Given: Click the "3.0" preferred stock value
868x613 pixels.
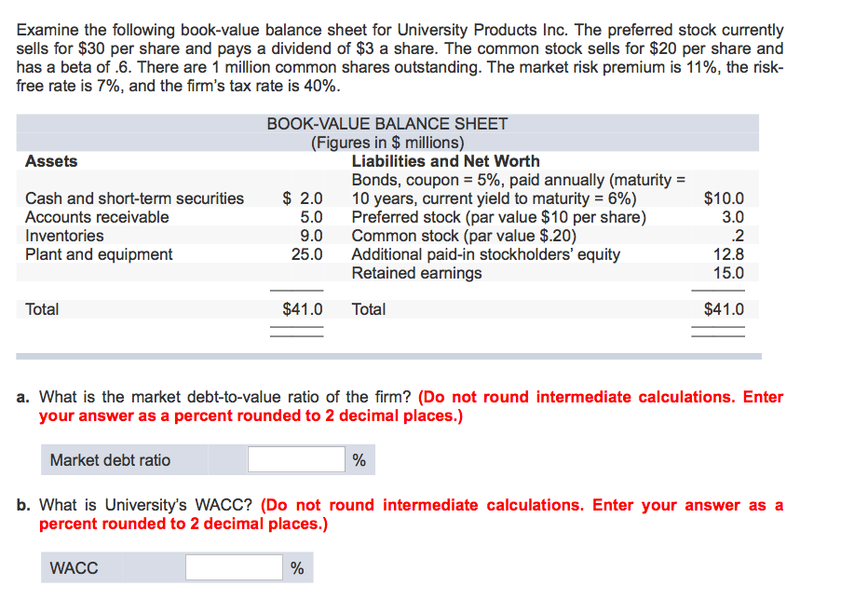Looking at the screenshot, I should tap(733, 217).
